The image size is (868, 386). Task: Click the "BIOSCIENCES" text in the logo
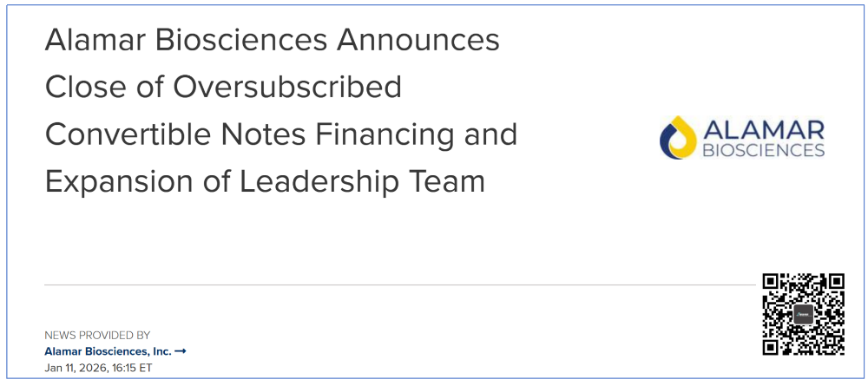764,151
